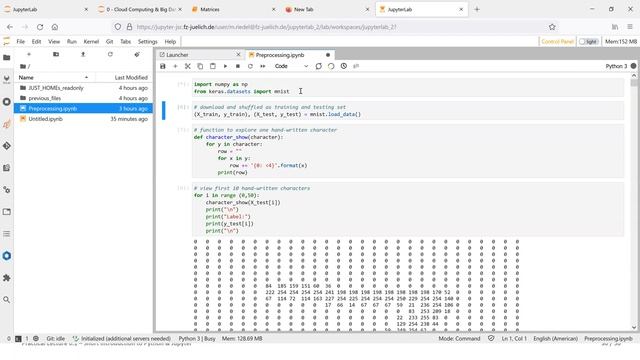Click the browser URL address bar
640x360 pixels.
click(335, 27)
